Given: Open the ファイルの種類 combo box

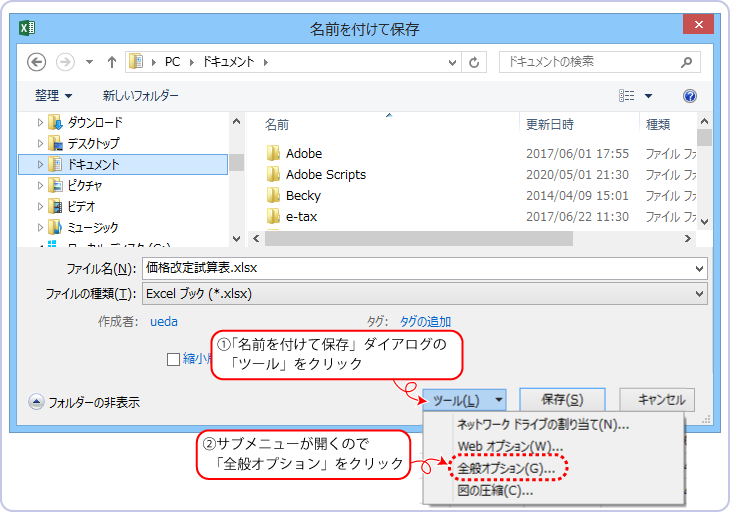Looking at the screenshot, I should [x=425, y=294].
